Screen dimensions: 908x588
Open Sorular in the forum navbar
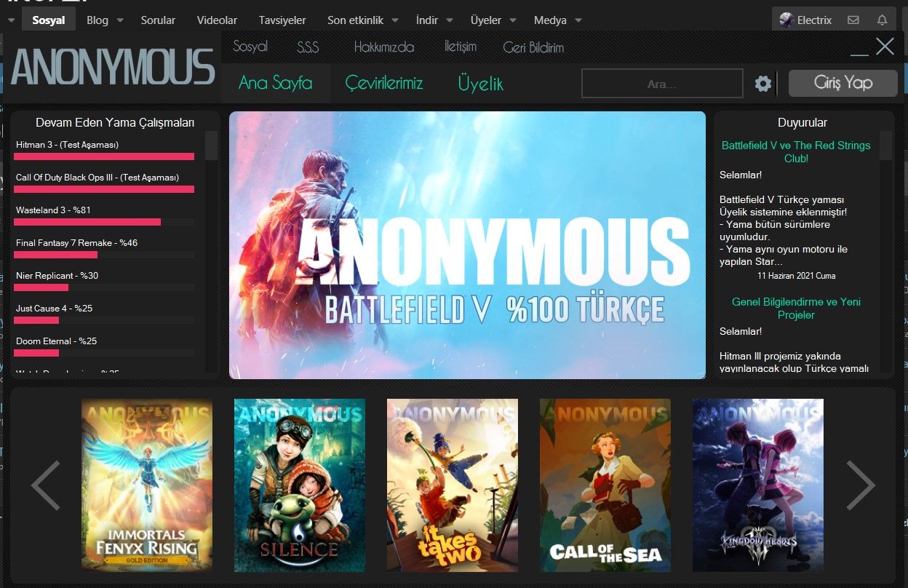(x=158, y=20)
